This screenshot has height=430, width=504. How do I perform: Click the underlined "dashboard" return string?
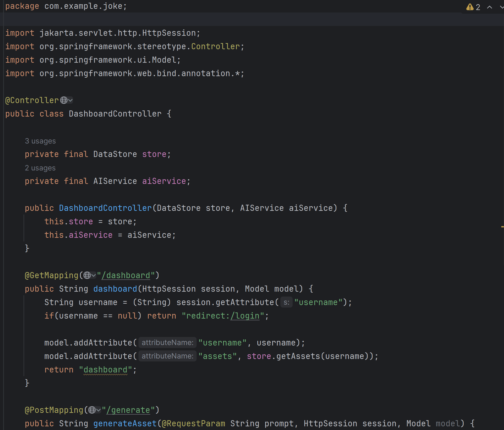[x=105, y=370]
